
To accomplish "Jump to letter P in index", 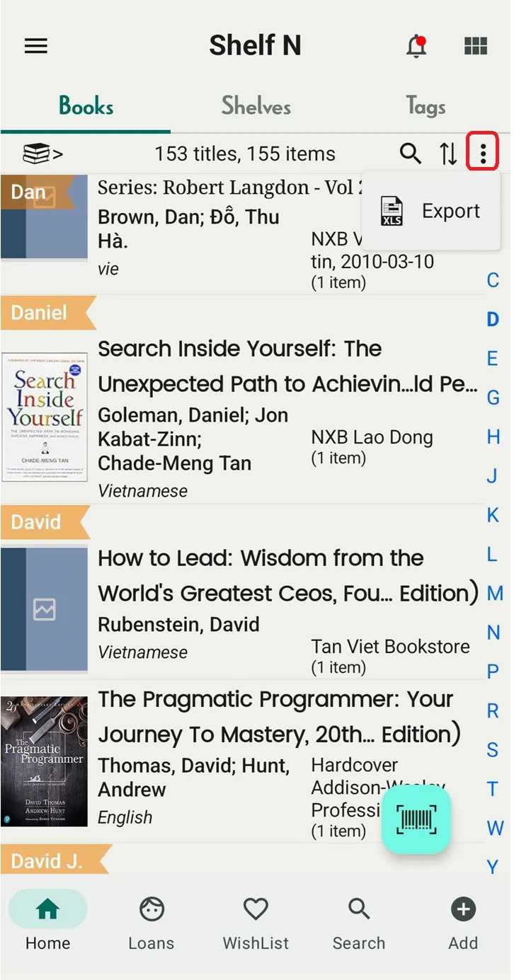I will click(x=493, y=671).
